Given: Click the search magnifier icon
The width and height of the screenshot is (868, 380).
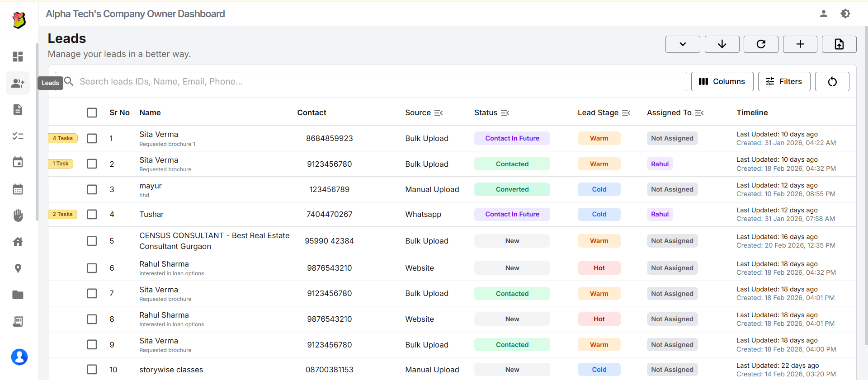Looking at the screenshot, I should click(69, 81).
